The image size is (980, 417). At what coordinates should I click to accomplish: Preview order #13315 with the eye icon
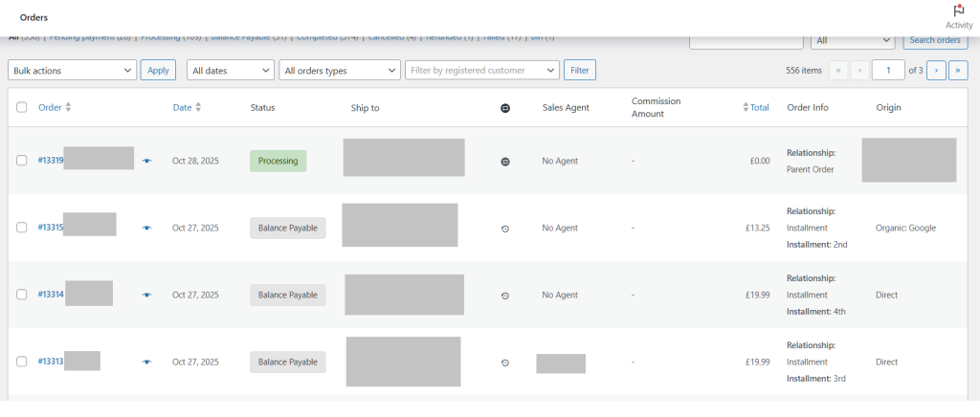tap(146, 228)
